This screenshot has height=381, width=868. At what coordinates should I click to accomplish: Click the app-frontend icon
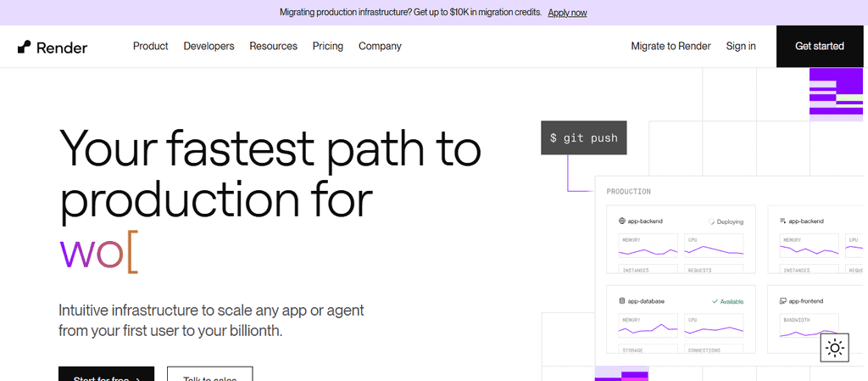tap(782, 301)
